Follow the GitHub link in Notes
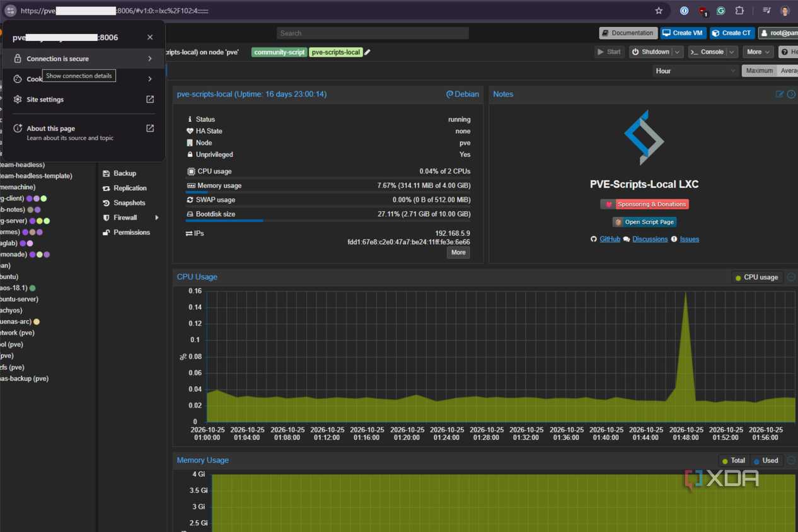This screenshot has width=798, height=532. tap(610, 239)
